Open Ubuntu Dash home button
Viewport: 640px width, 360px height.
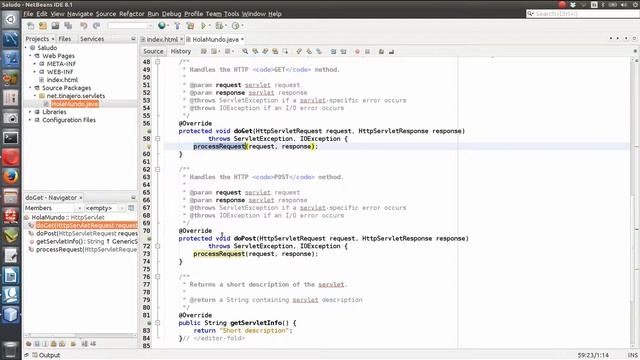(x=11, y=19)
